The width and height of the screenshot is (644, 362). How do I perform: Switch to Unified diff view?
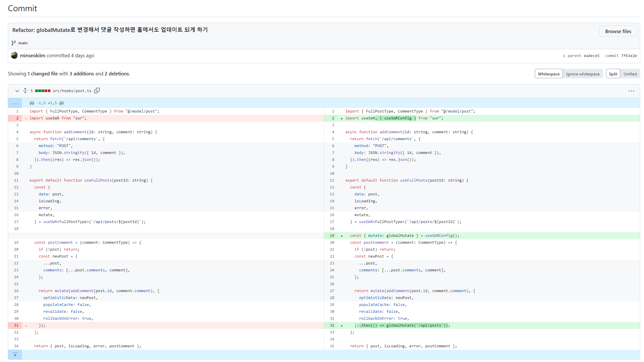pos(630,74)
